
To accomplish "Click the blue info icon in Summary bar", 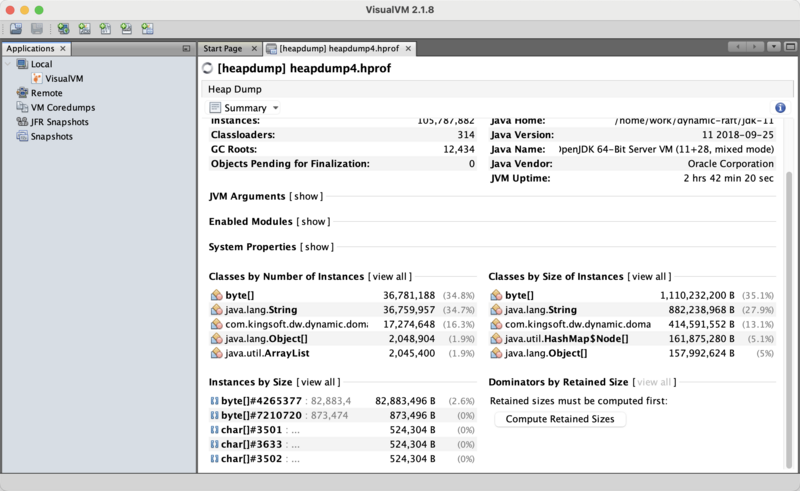I will [780, 108].
